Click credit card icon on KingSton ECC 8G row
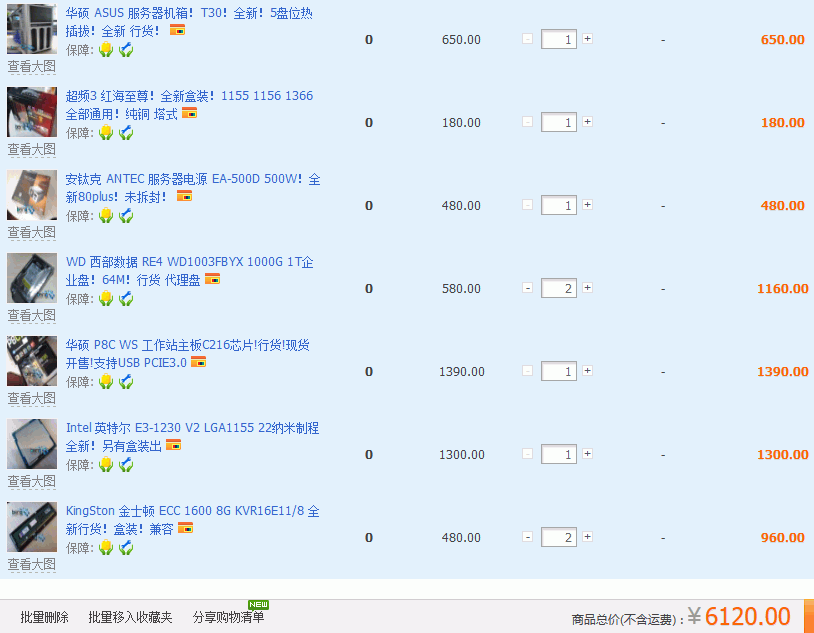This screenshot has width=814, height=633. (185, 528)
